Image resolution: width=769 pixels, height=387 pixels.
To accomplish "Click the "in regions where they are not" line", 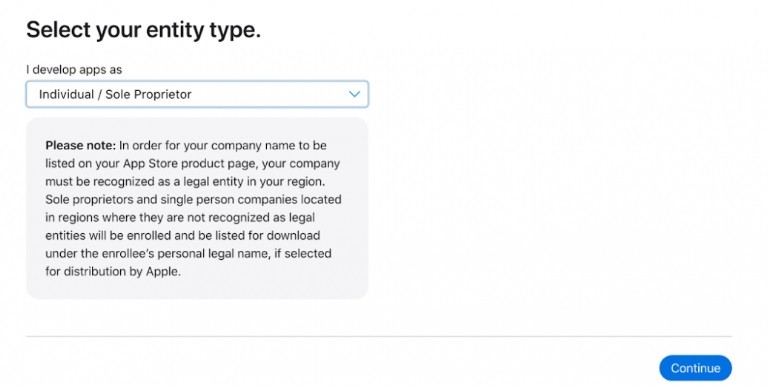I will click(x=125, y=217).
